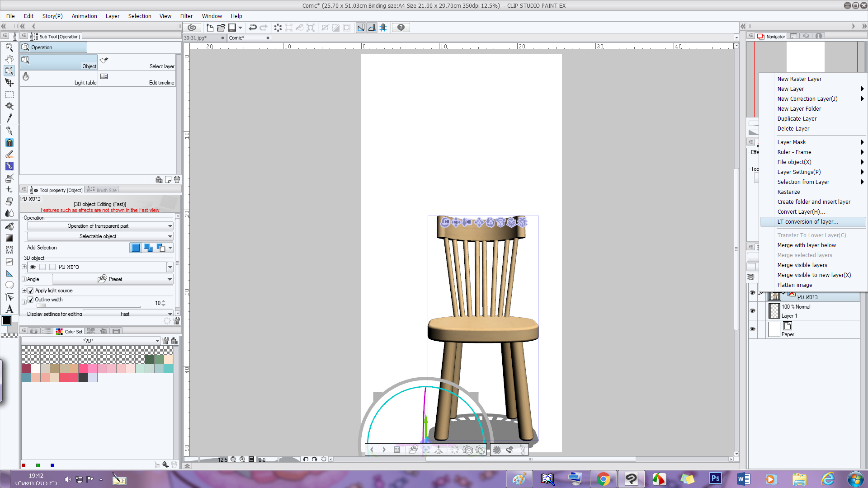Image resolution: width=868 pixels, height=488 pixels.
Task: Click Select layer sub tool button
Action: coord(137,62)
